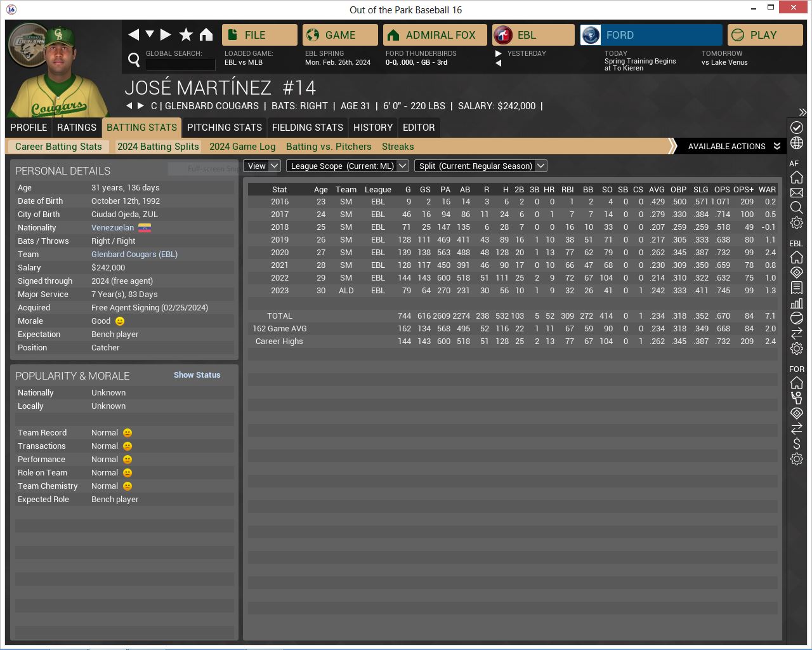Click the back arrow below Yesterday

click(x=499, y=63)
